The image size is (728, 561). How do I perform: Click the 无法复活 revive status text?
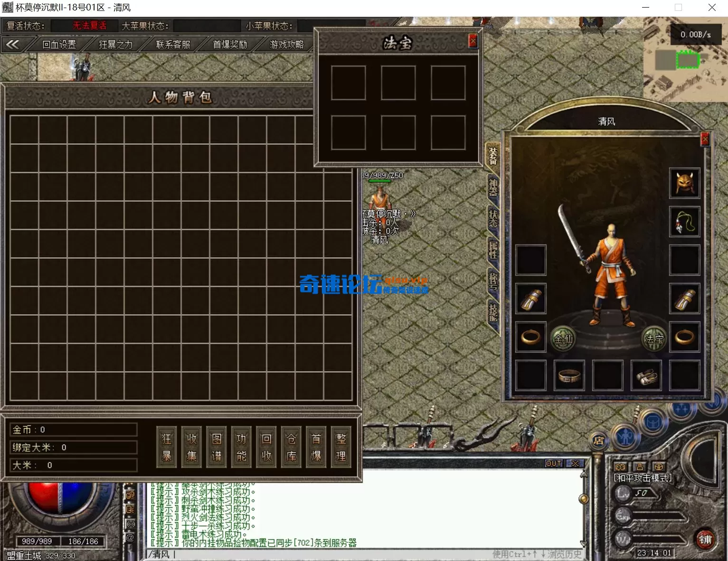pyautogui.click(x=89, y=26)
